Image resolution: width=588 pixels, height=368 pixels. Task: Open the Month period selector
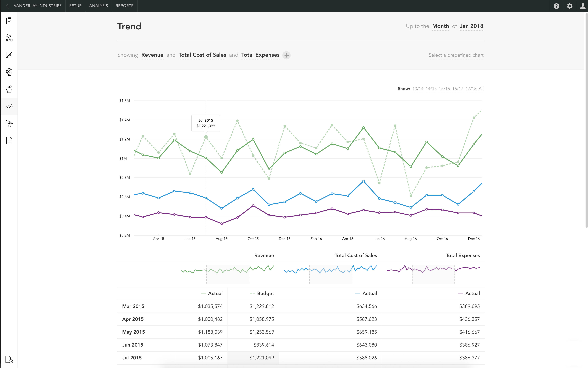(x=440, y=26)
